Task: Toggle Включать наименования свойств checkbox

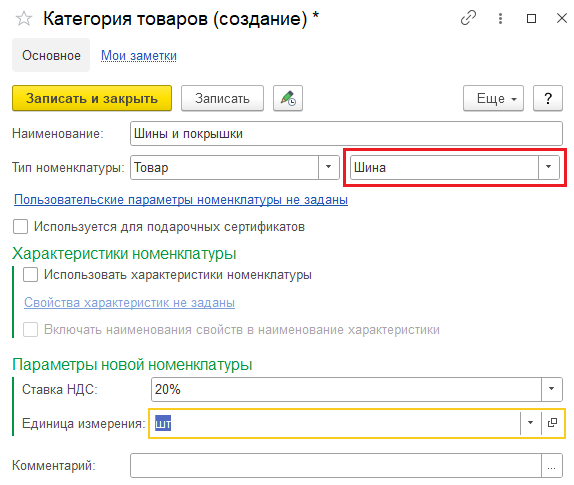Action: [x=30, y=329]
